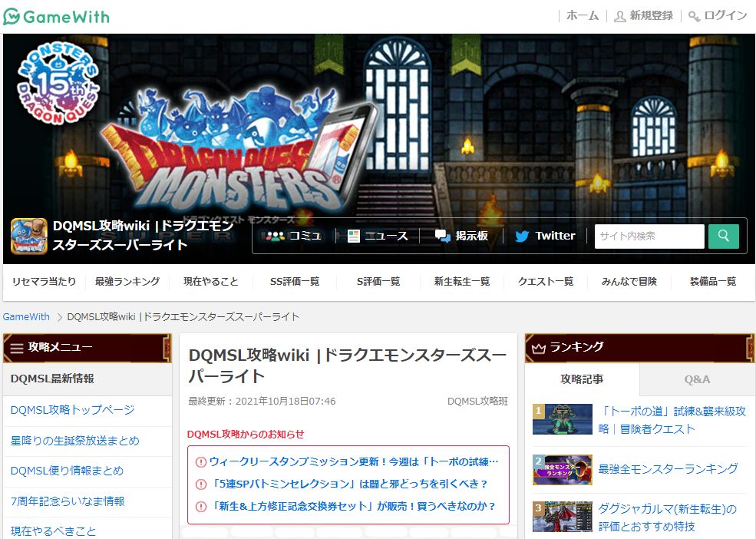This screenshot has height=539, width=756.
Task: Click the 最終更新 date text
Action: click(x=262, y=402)
